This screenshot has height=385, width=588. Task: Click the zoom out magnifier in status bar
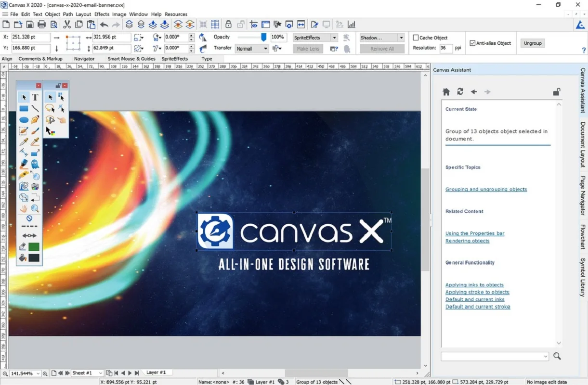[x=5, y=373]
